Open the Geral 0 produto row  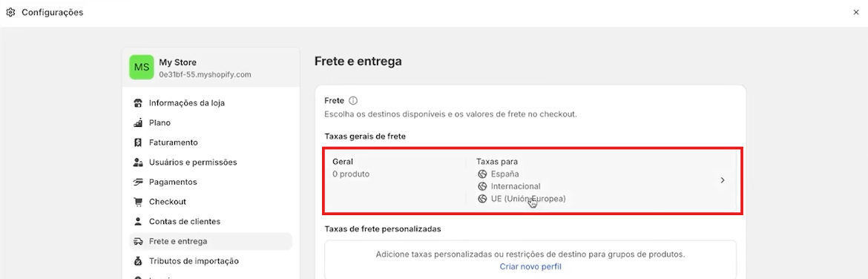(x=532, y=180)
